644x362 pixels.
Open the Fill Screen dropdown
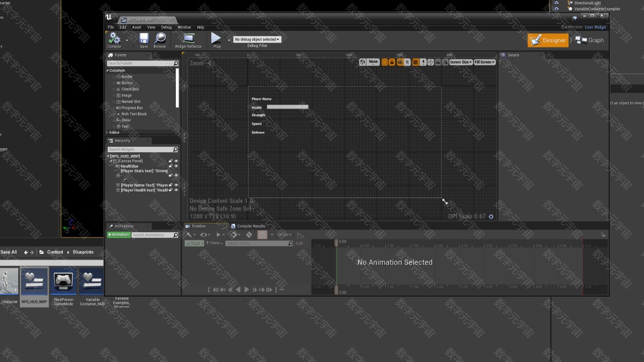[485, 62]
